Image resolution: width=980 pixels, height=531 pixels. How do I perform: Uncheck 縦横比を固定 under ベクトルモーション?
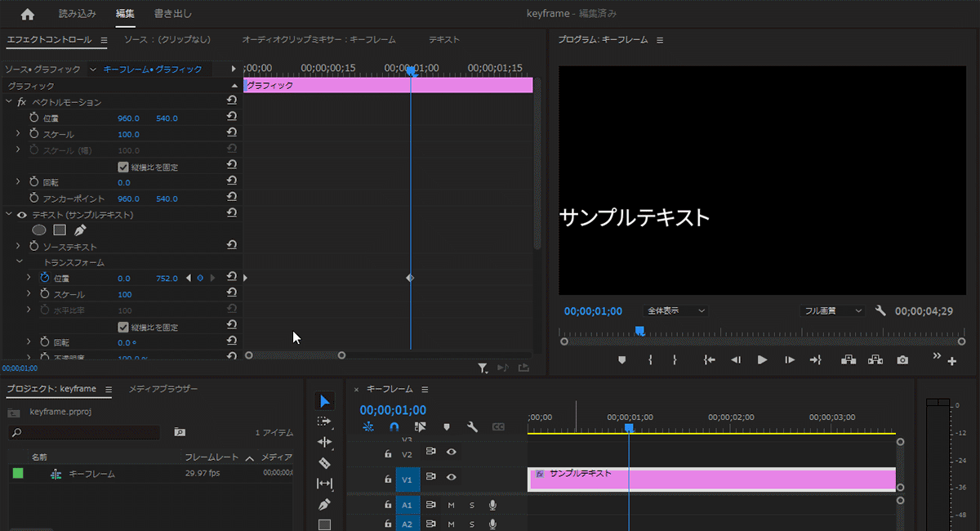click(123, 167)
